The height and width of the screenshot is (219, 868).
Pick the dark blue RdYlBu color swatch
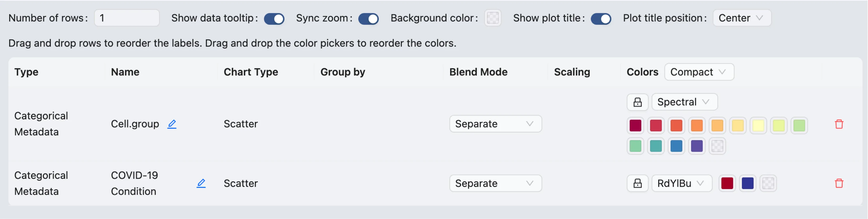[x=747, y=183]
